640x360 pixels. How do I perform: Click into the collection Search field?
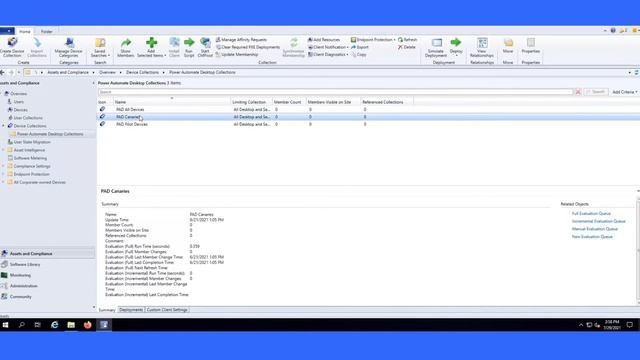coord(335,92)
